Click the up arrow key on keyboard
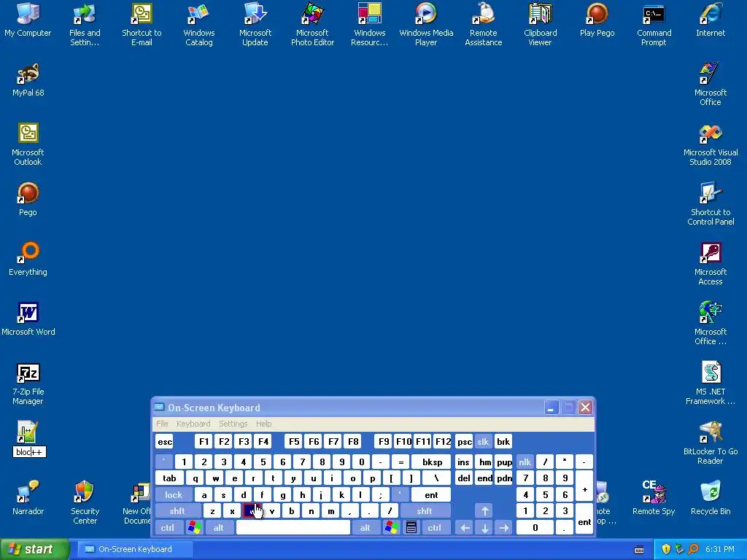The height and width of the screenshot is (560, 747). (484, 511)
